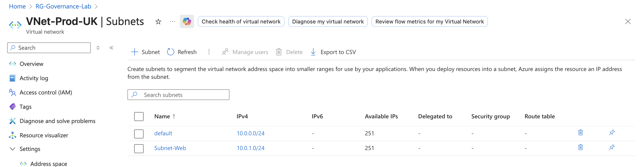This screenshot has height=167, width=644.
Task: Check the default subnet checkbox
Action: click(139, 134)
